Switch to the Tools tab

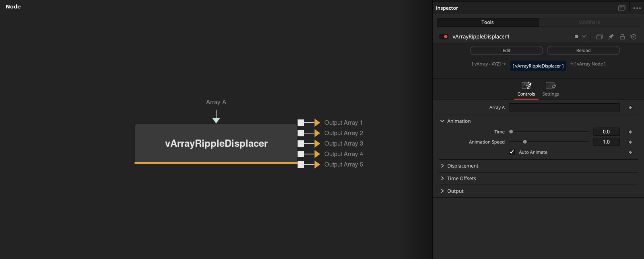487,22
